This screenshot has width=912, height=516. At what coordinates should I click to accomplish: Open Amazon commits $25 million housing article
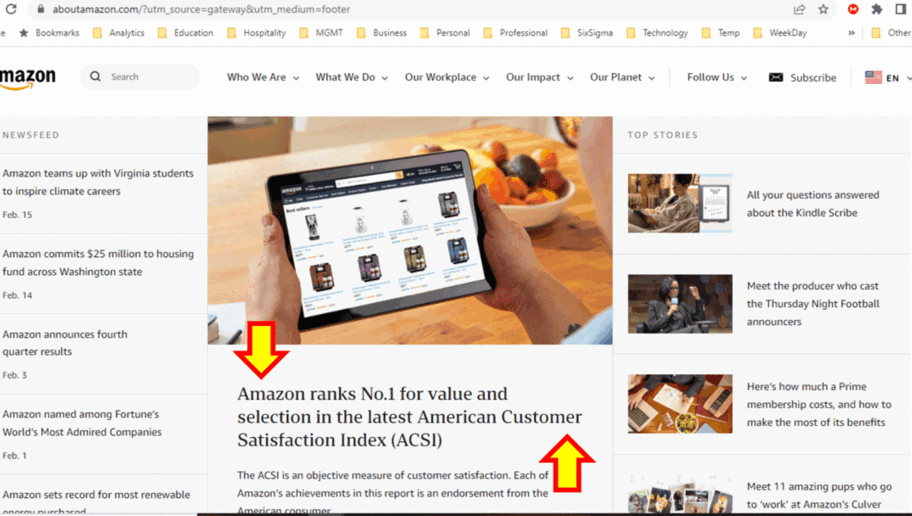pyautogui.click(x=98, y=262)
